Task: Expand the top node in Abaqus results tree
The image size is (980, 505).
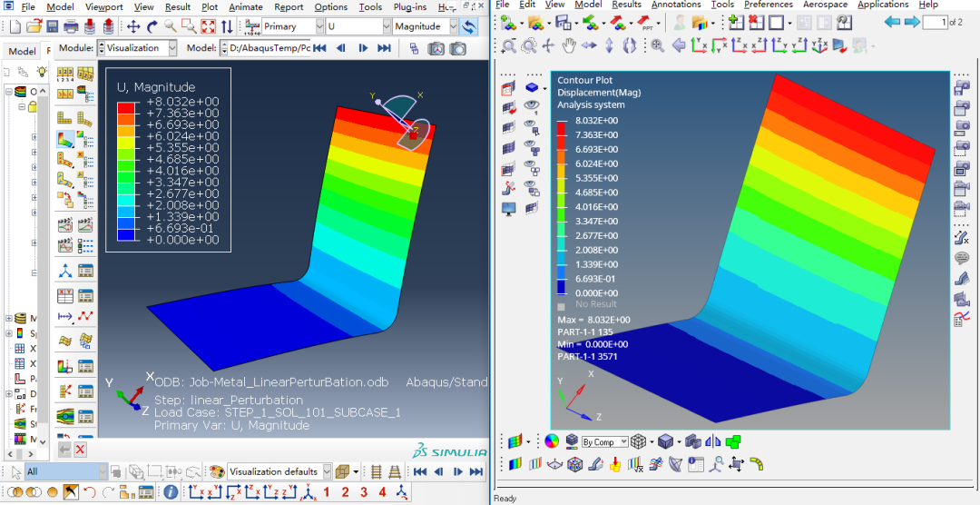Action: coord(9,92)
